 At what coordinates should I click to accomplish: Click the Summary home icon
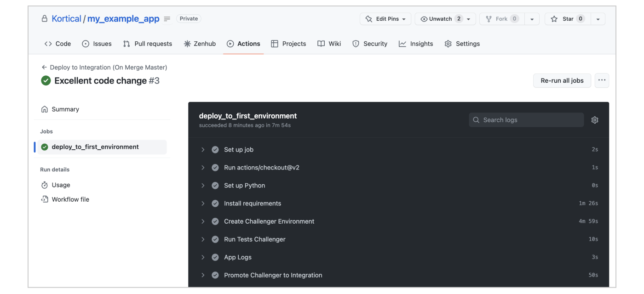coord(44,109)
